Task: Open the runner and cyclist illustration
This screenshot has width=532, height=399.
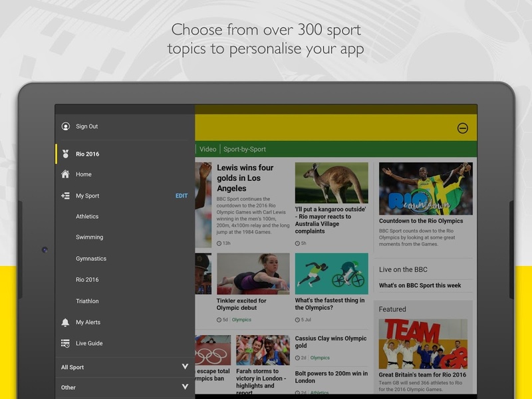Action: click(331, 273)
